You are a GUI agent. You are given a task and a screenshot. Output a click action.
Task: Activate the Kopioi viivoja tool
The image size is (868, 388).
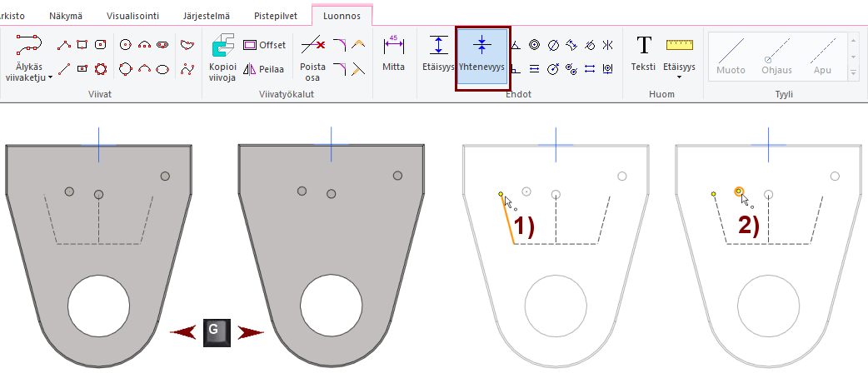pos(222,57)
